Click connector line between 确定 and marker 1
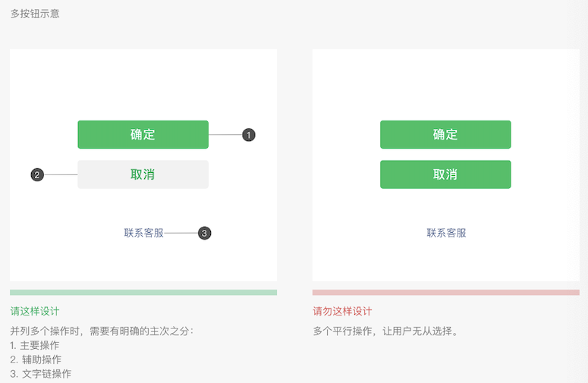This screenshot has width=588, height=383. 225,135
